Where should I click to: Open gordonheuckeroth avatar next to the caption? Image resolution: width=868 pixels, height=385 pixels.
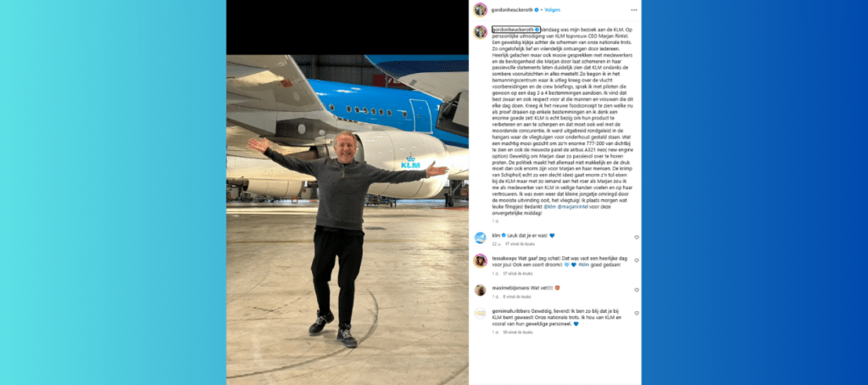point(480,32)
